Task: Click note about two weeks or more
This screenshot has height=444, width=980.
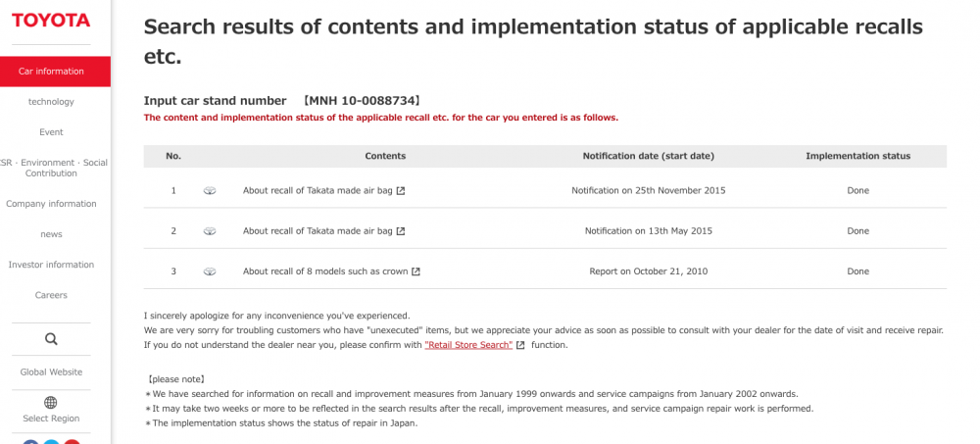Action: pos(479,409)
